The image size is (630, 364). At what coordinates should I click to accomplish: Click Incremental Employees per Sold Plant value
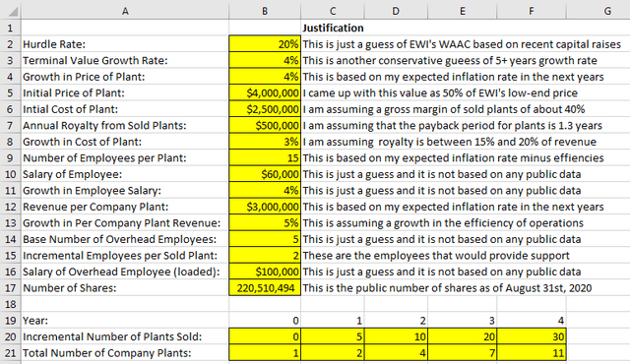click(265, 255)
